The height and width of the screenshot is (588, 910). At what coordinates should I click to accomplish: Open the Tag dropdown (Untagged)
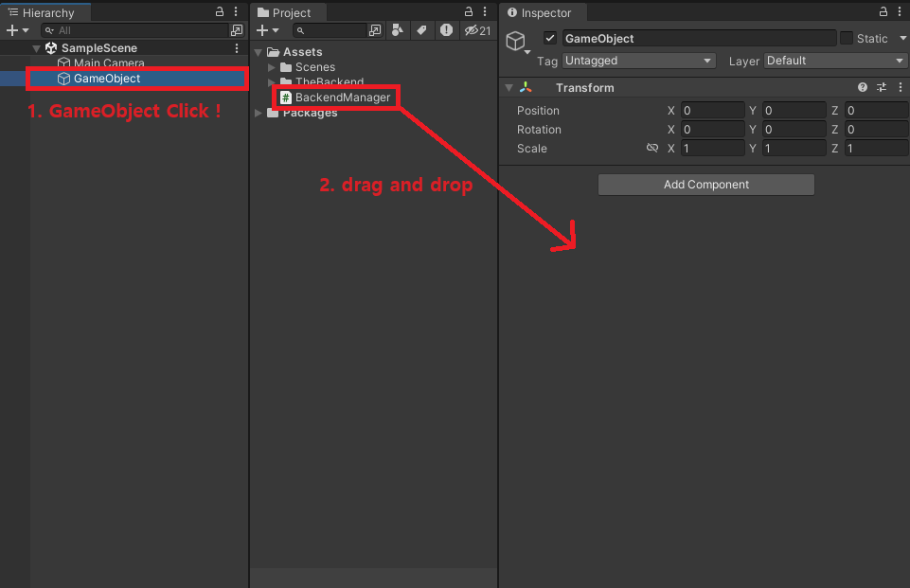coord(638,61)
